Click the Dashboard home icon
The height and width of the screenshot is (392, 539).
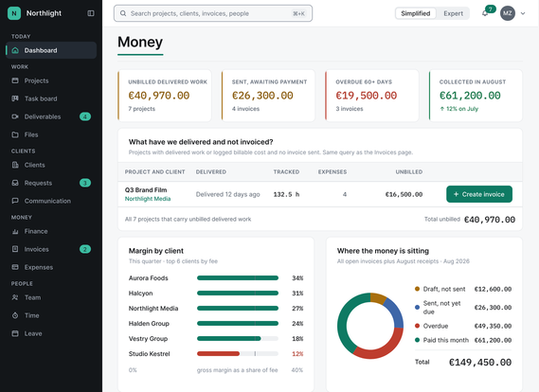pos(15,50)
